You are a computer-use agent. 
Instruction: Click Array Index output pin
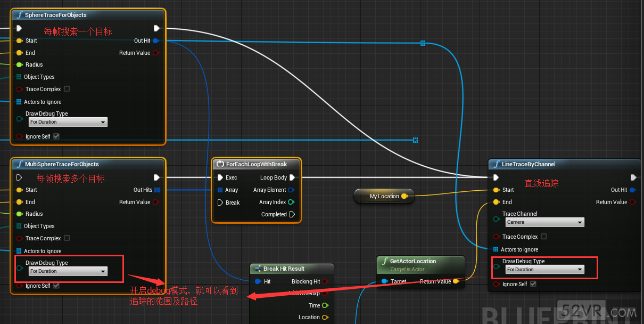click(291, 202)
